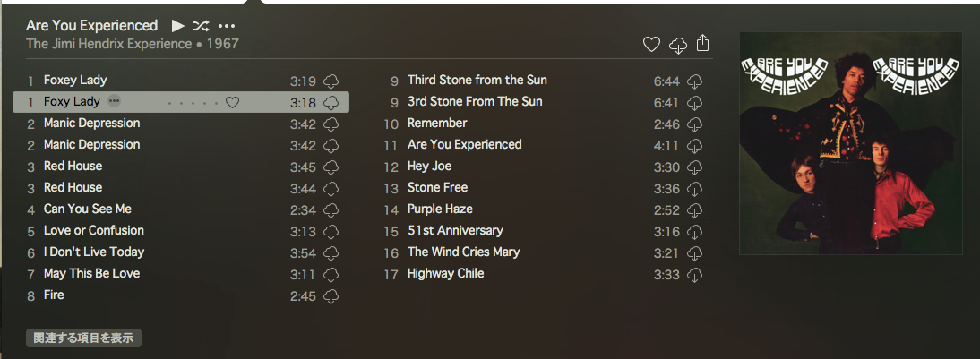Download The Wind Cries Mary
This screenshot has height=359, width=980.
[694, 253]
